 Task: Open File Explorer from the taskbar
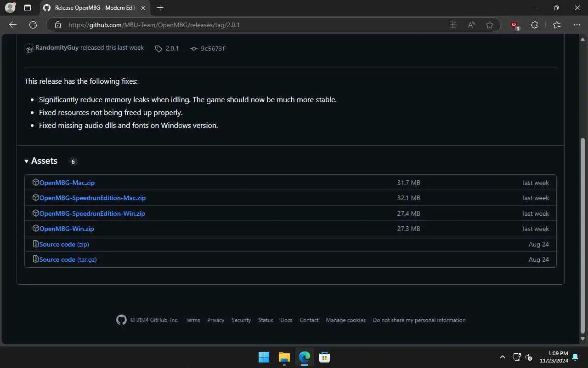coord(284,357)
